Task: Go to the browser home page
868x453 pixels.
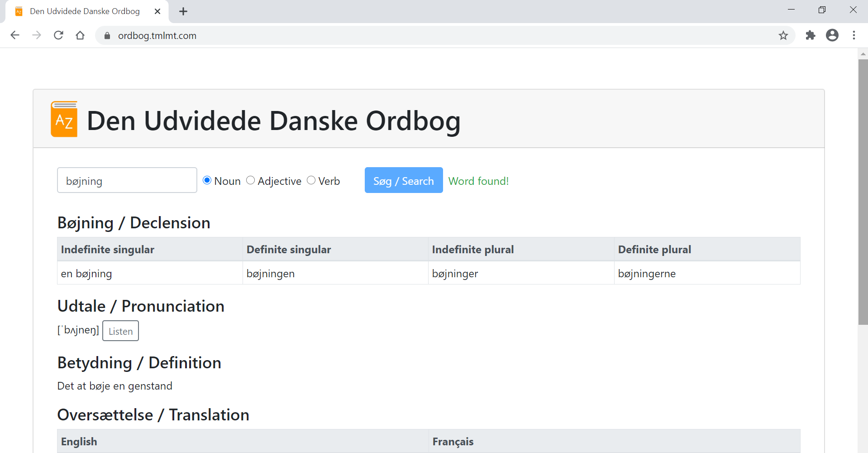Action: pyautogui.click(x=80, y=35)
